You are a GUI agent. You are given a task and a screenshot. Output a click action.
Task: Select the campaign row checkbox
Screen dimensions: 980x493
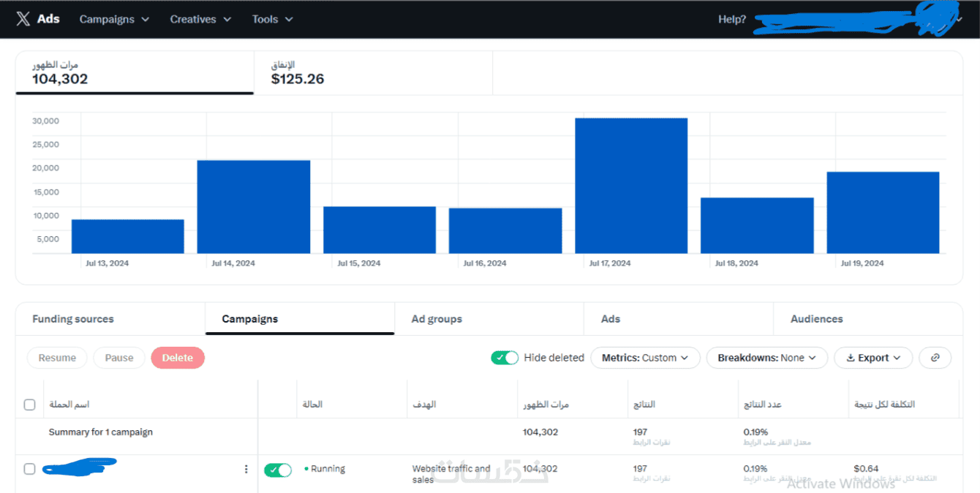pyautogui.click(x=29, y=469)
